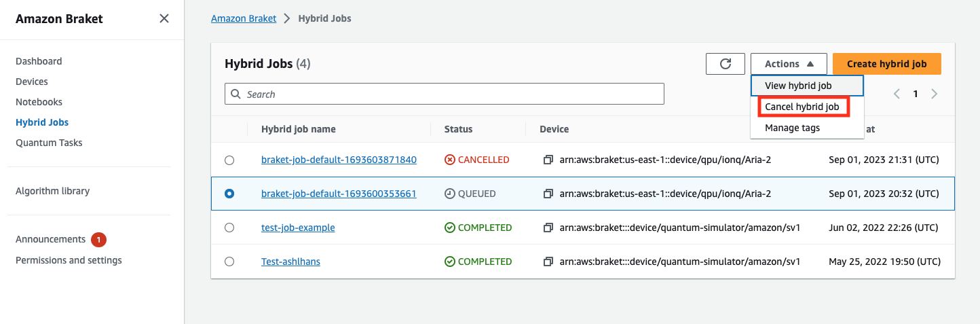The width and height of the screenshot is (980, 324).
Task: Copy the device ARN for the CANCELLED job
Action: pyautogui.click(x=548, y=160)
